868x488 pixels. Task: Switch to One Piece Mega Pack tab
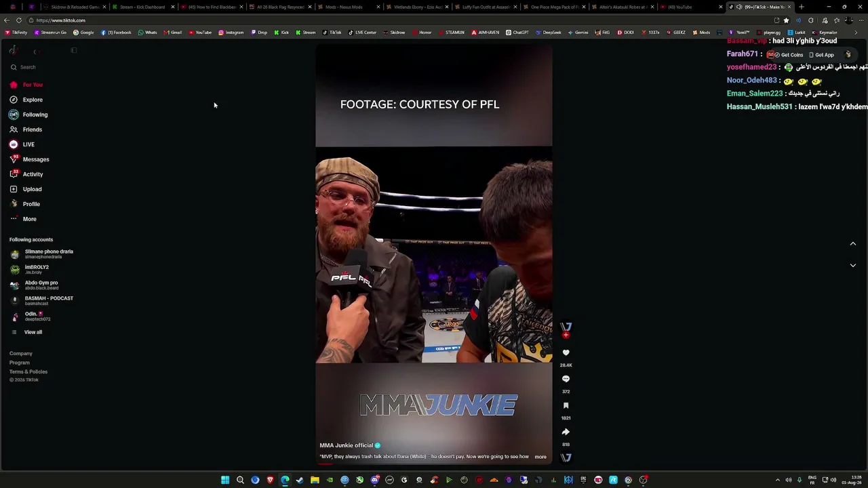pos(555,7)
